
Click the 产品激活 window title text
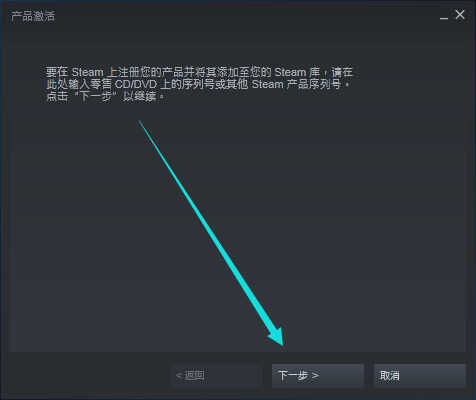point(33,16)
